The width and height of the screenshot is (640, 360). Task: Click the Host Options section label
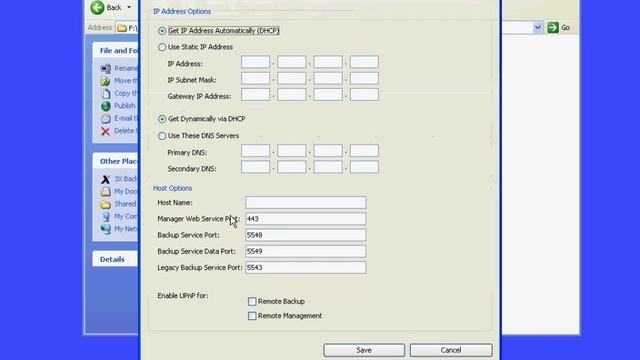pos(172,188)
